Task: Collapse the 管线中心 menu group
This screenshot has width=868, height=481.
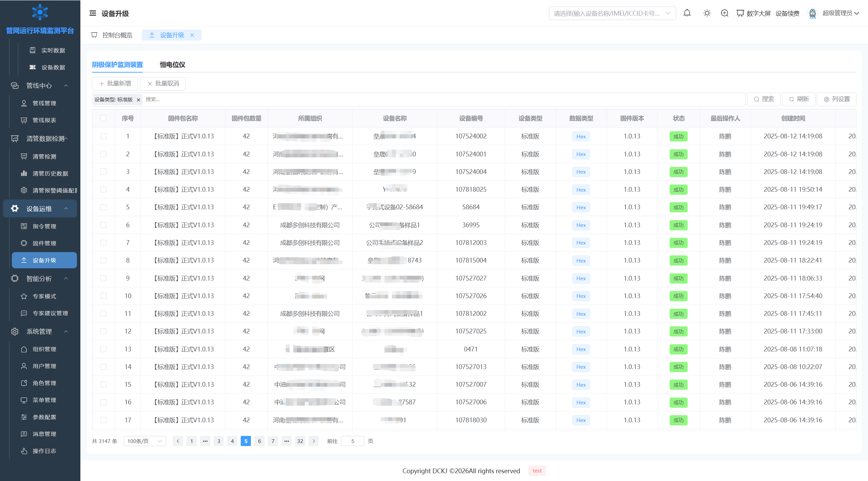Action: point(40,85)
